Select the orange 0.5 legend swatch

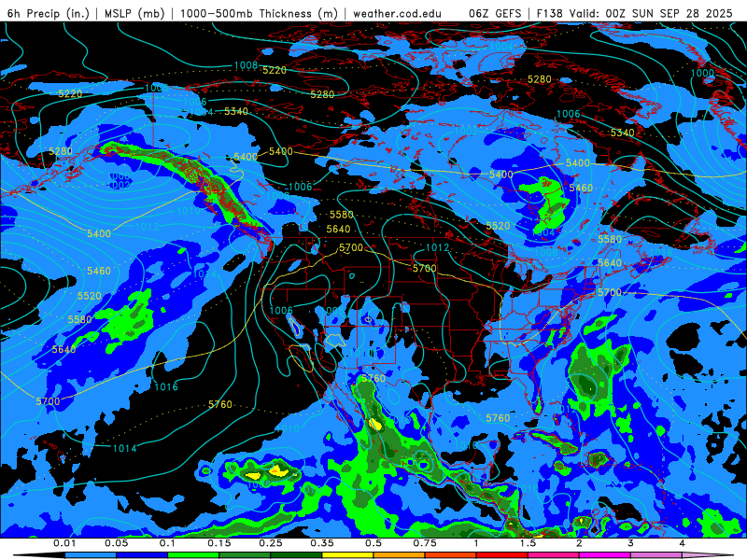[400, 555]
